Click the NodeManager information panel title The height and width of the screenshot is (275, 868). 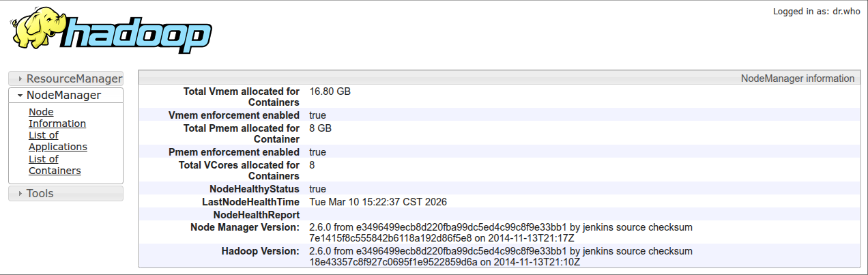[x=797, y=78]
